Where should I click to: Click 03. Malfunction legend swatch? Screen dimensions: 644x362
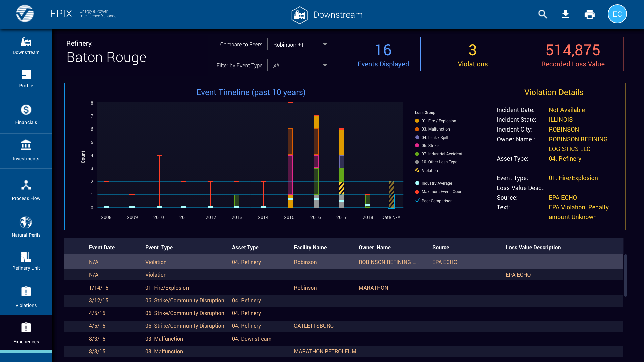pyautogui.click(x=417, y=129)
